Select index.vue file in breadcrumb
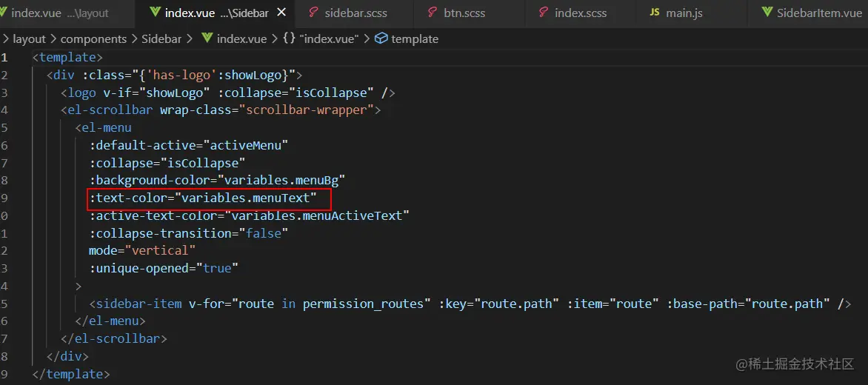 click(x=241, y=38)
